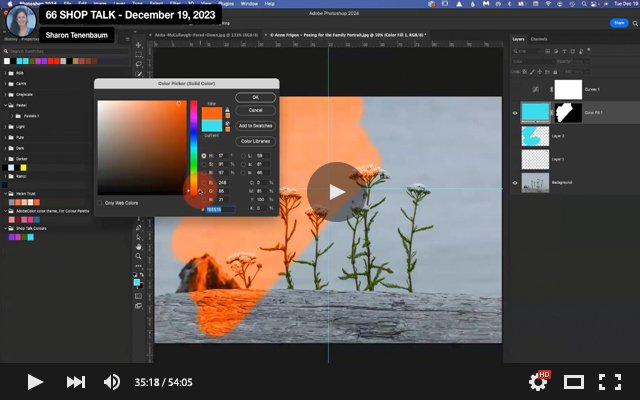The width and height of the screenshot is (640, 400).
Task: Enable Only Web Colors checkbox
Action: (x=100, y=203)
